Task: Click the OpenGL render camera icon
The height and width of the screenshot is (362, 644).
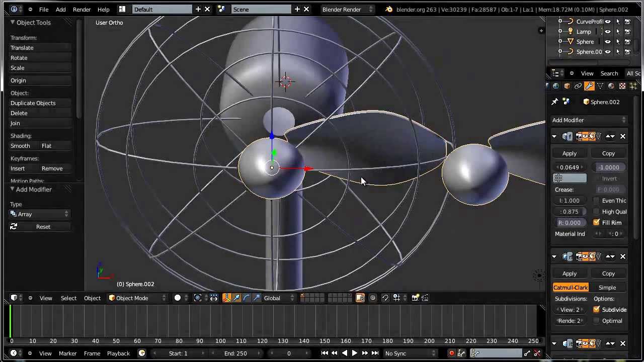Action: click(x=415, y=298)
